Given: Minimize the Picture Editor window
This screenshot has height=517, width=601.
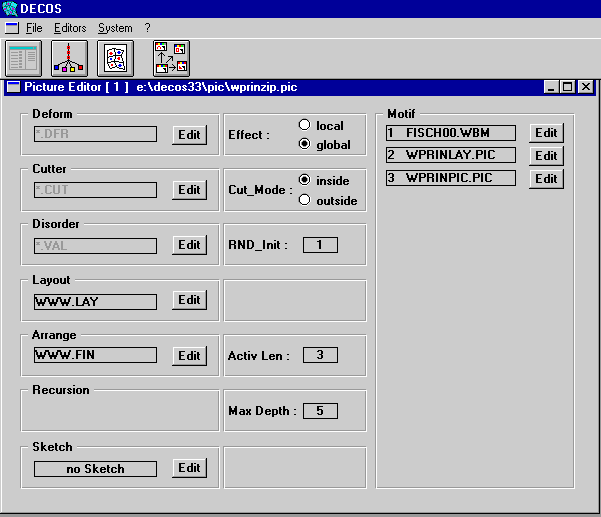Looking at the screenshot, I should 551,87.
